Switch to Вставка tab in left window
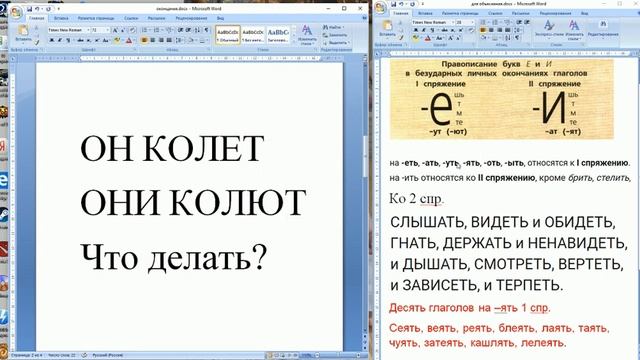 [x=61, y=18]
